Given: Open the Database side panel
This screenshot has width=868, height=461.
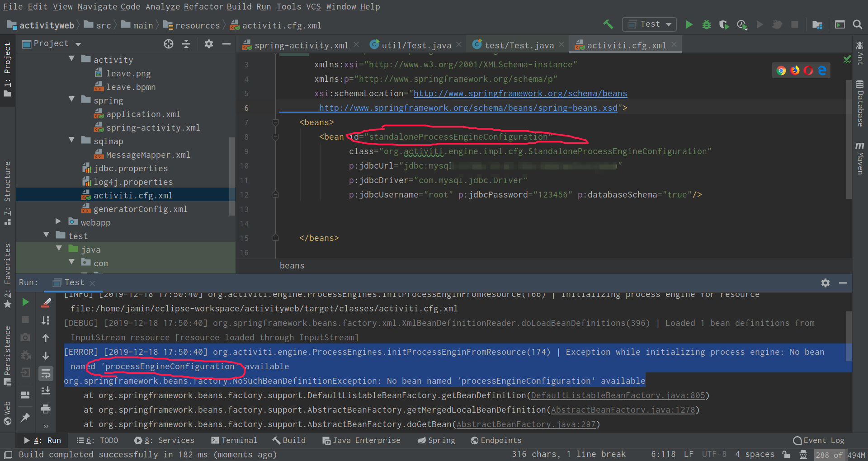Looking at the screenshot, I should tap(860, 103).
